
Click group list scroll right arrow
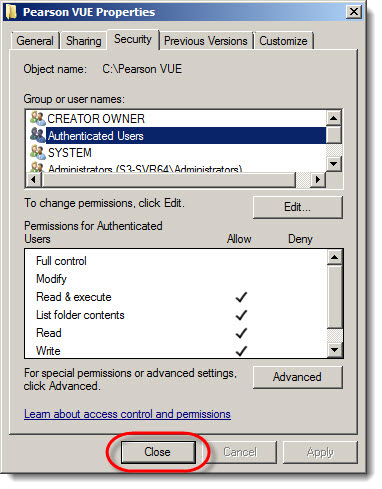point(318,179)
